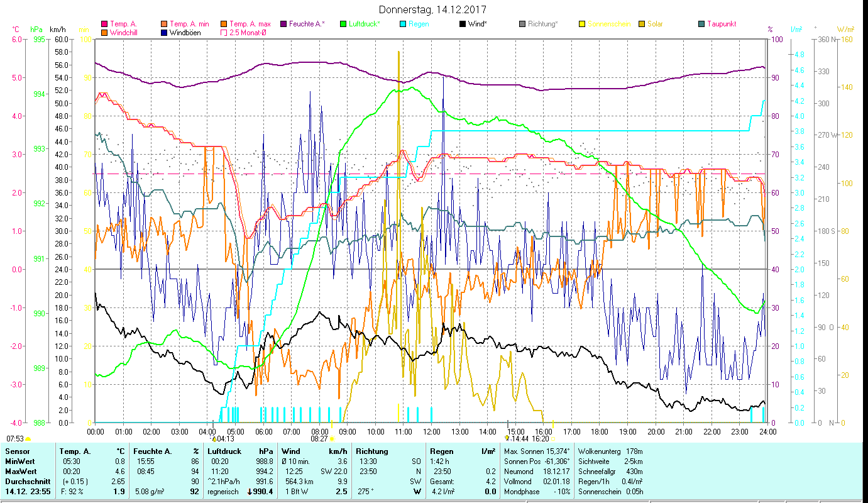
Task: Click the Regen/1h 0.4l/m² entry
Action: (x=609, y=482)
